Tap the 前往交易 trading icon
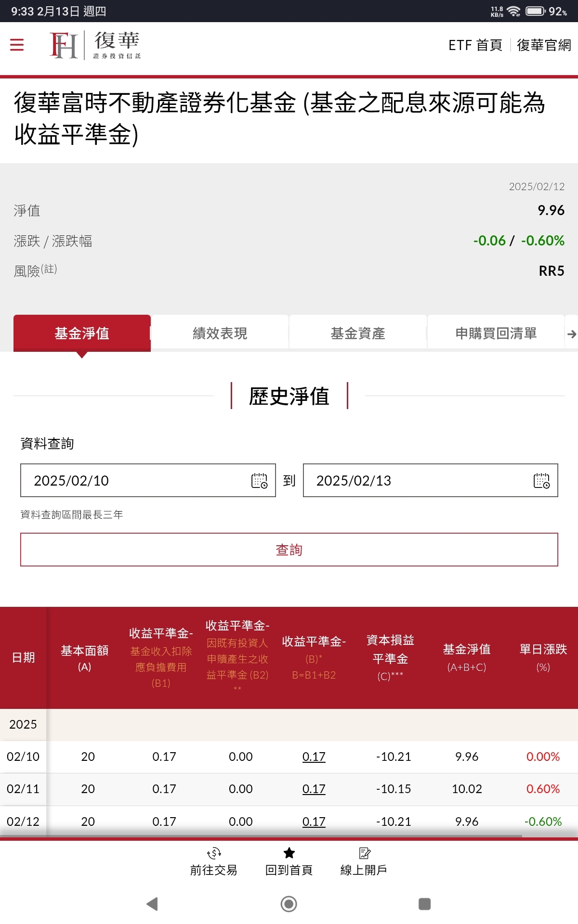This screenshot has width=578, height=924. coord(214,853)
